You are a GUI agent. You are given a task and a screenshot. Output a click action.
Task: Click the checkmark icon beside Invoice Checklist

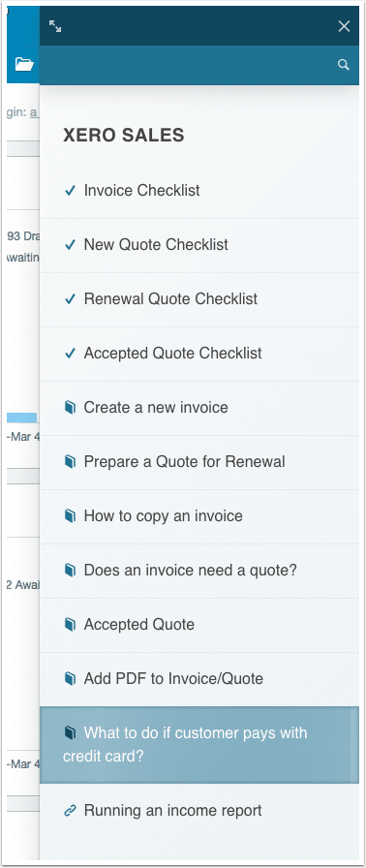point(70,191)
